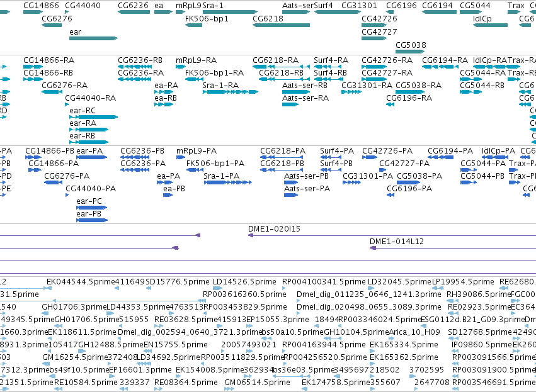Open the Aats-ser gene label in the top track

click(x=298, y=6)
